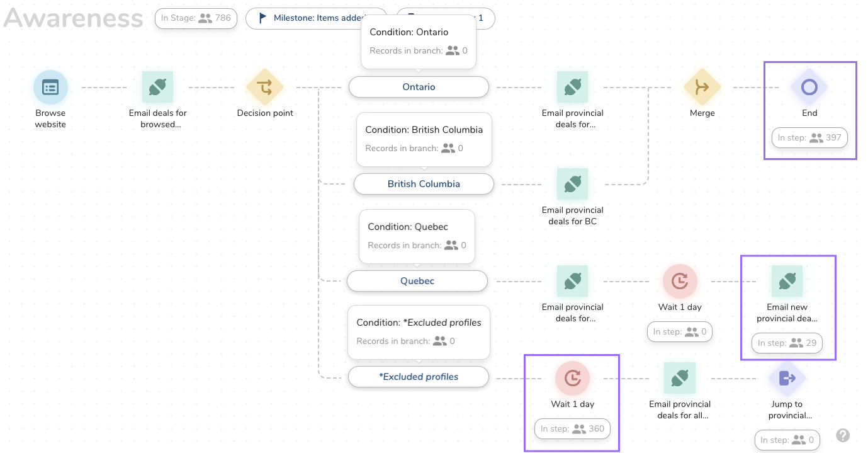Click the Merge node icon

coord(702,87)
